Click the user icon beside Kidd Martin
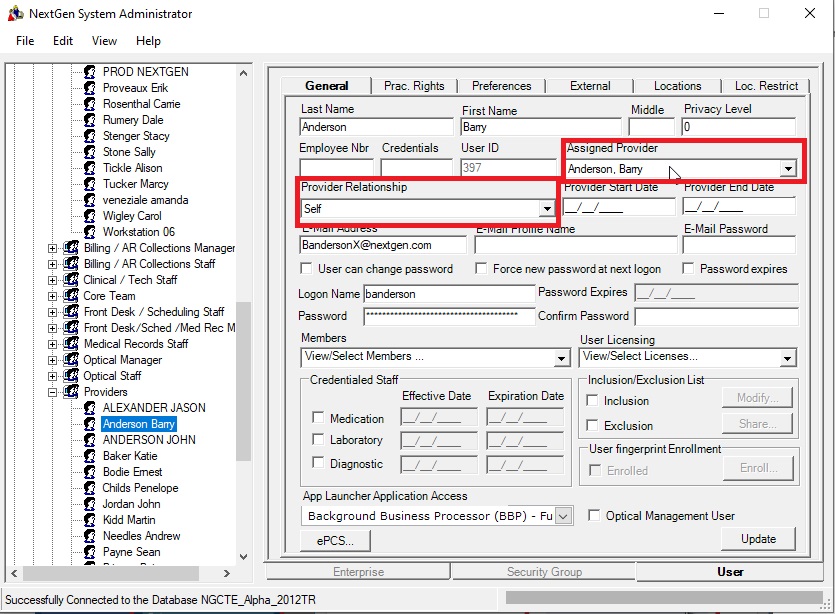 pos(90,520)
